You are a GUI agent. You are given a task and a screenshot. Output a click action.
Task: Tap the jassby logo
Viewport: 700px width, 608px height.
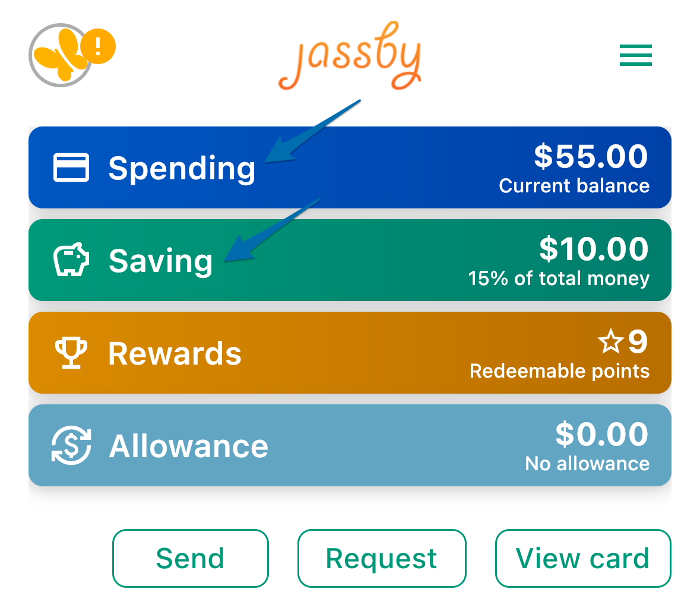click(350, 55)
